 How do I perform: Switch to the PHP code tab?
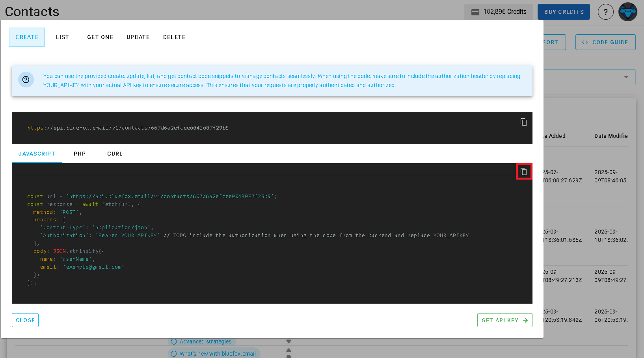click(x=80, y=154)
